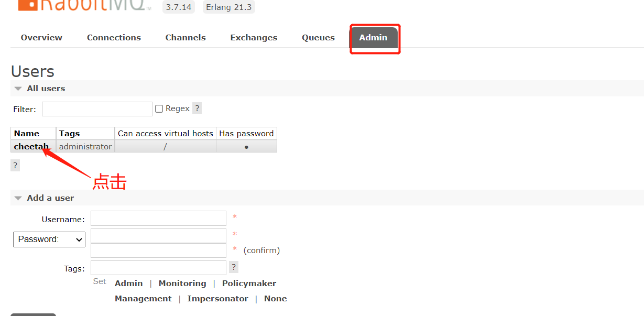Image resolution: width=644 pixels, height=316 pixels.
Task: Open help beside the Regex checkbox
Action: (x=197, y=108)
